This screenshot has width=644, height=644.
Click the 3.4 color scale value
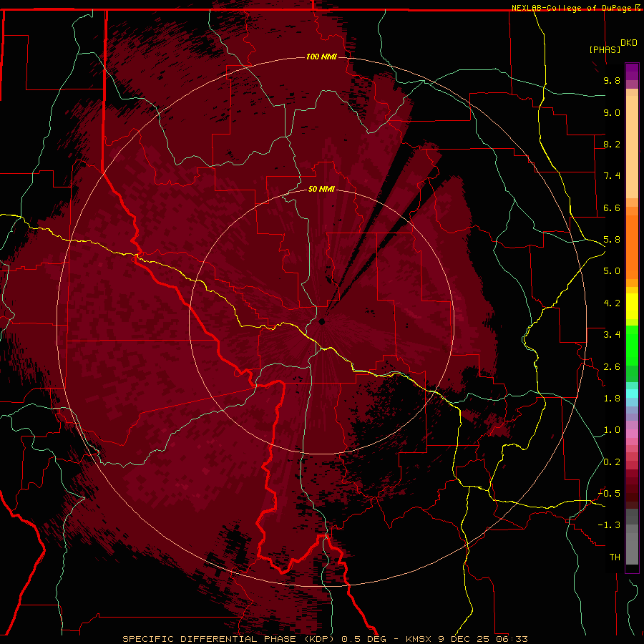[x=612, y=335]
